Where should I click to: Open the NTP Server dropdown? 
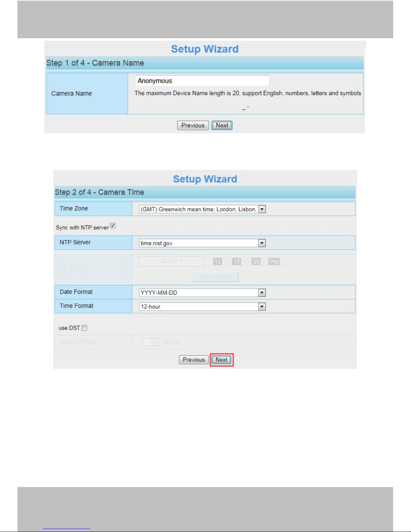tap(202, 243)
